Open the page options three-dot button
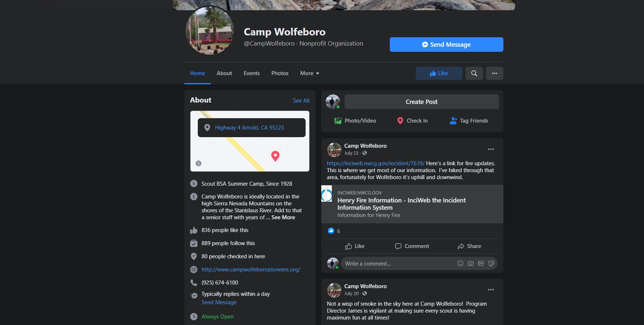The height and width of the screenshot is (325, 644). coord(494,73)
